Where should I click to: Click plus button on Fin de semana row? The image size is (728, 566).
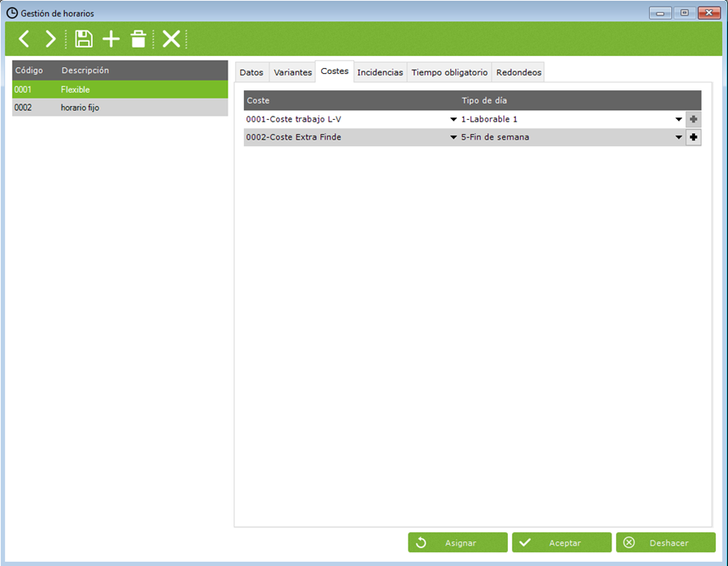693,137
